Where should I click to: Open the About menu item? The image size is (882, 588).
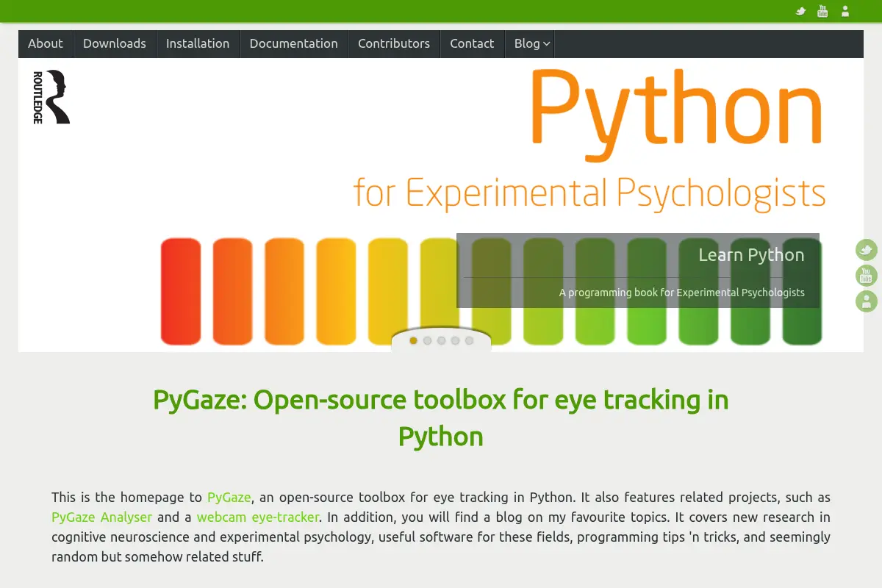click(x=46, y=43)
